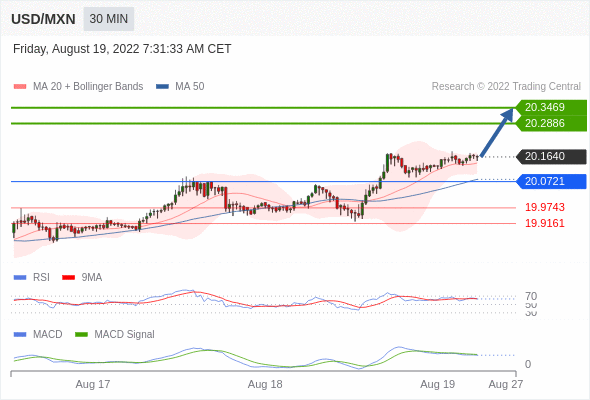Click the blue MACD legend swatch
This screenshot has height=400, width=590.
coord(20,335)
